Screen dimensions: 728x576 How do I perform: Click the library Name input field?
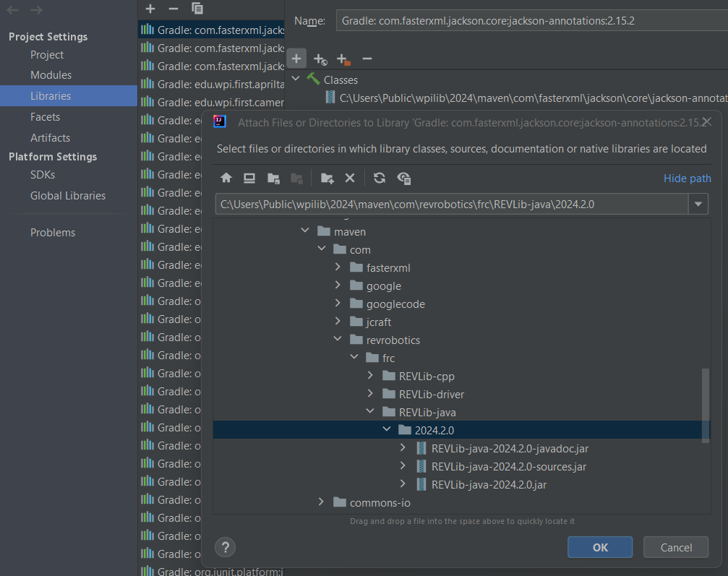(x=532, y=21)
